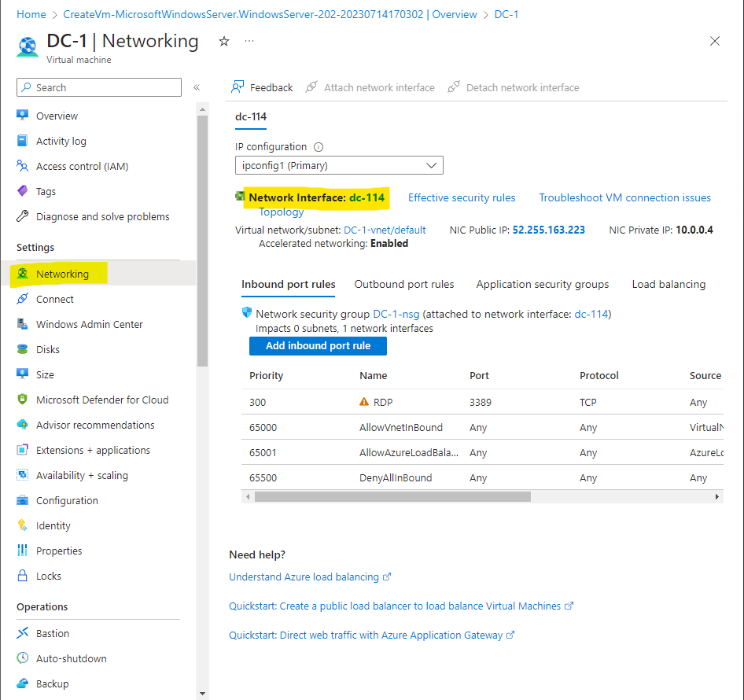Click the Configuration toolbox icon
Image resolution: width=744 pixels, height=700 pixels.
pyautogui.click(x=22, y=499)
